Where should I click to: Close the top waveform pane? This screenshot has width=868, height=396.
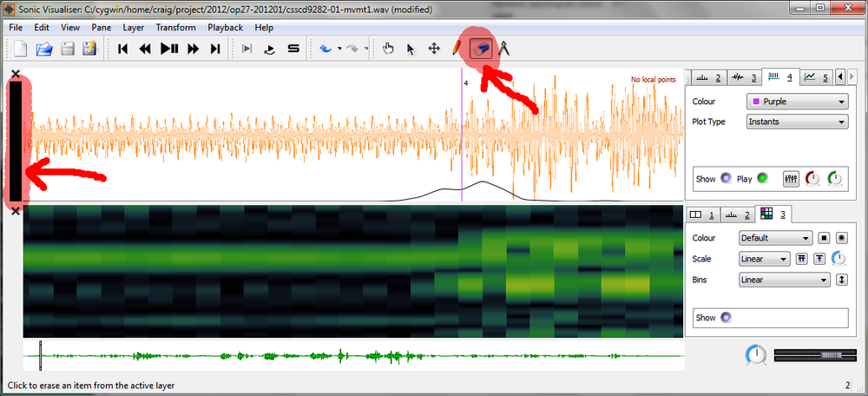coord(15,74)
